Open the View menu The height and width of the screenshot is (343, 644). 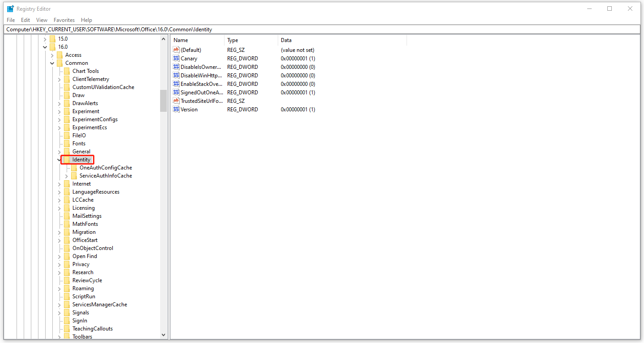click(x=42, y=20)
